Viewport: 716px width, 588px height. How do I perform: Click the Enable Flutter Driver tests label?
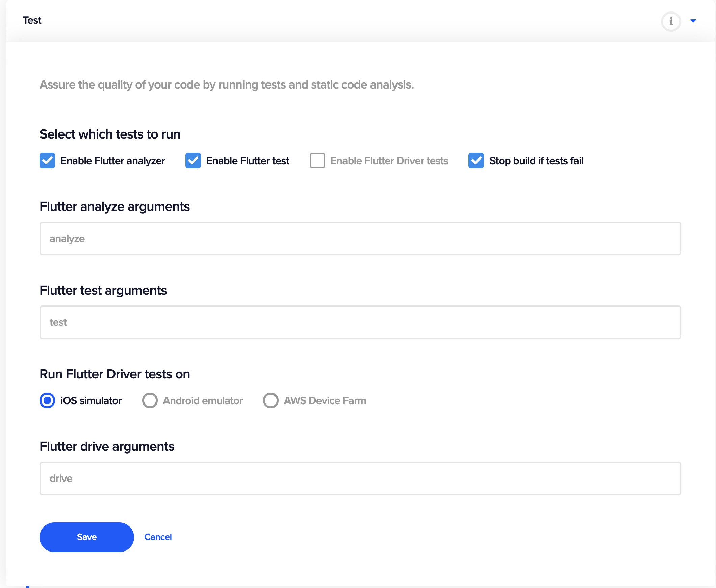(389, 161)
